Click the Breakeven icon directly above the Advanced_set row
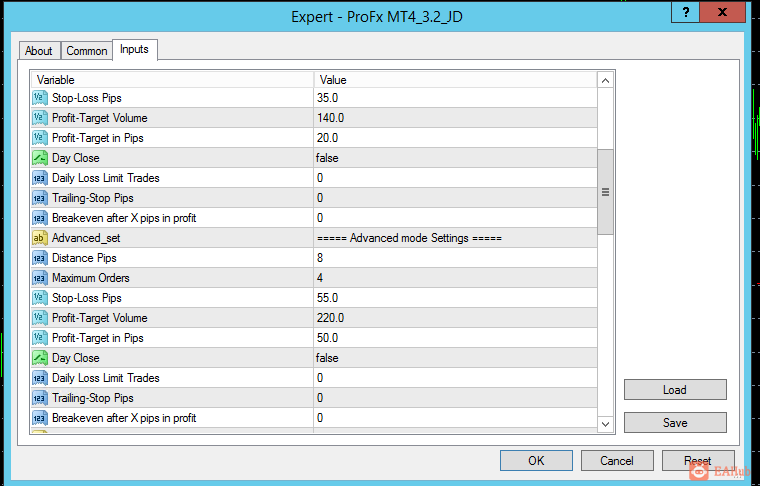The image size is (760, 486). [x=40, y=218]
